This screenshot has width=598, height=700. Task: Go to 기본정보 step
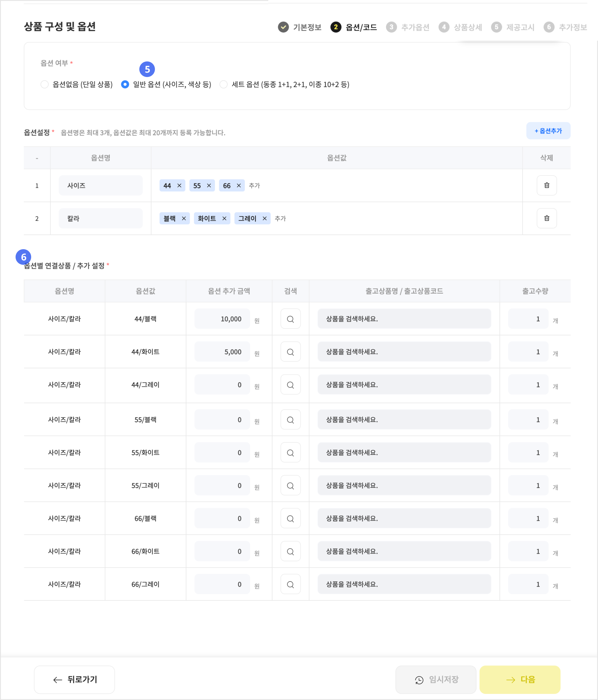300,27
